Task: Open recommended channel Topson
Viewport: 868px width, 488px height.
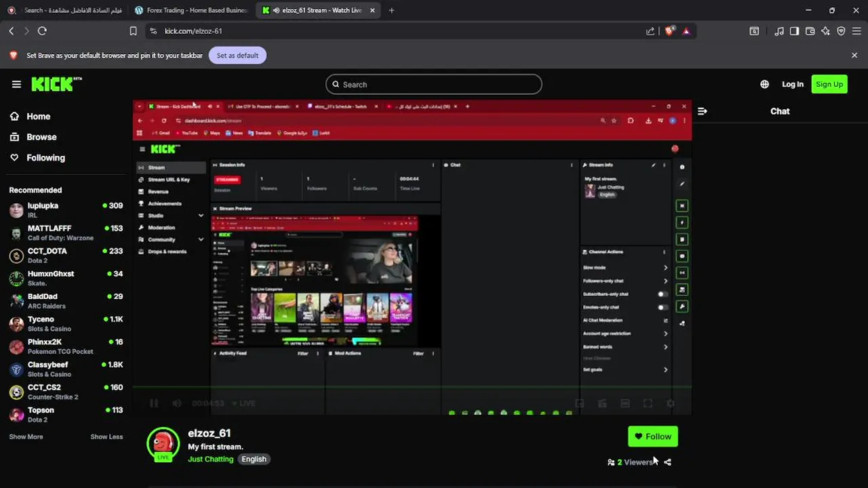Action: tap(66, 415)
